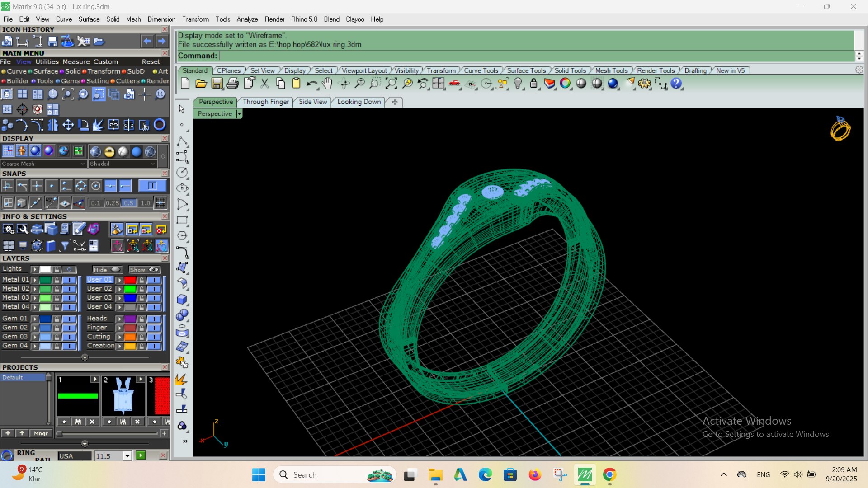Click the red User 01 color swatch
Image resolution: width=868 pixels, height=488 pixels.
[130, 280]
